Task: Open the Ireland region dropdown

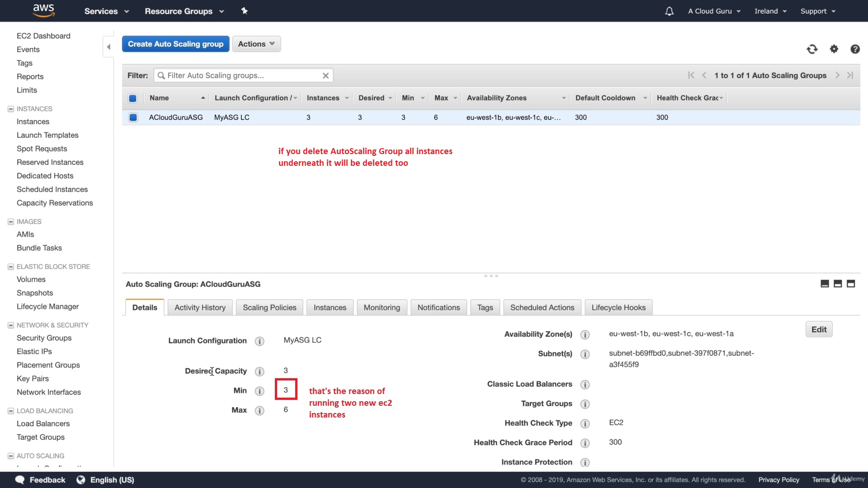Action: click(x=770, y=11)
